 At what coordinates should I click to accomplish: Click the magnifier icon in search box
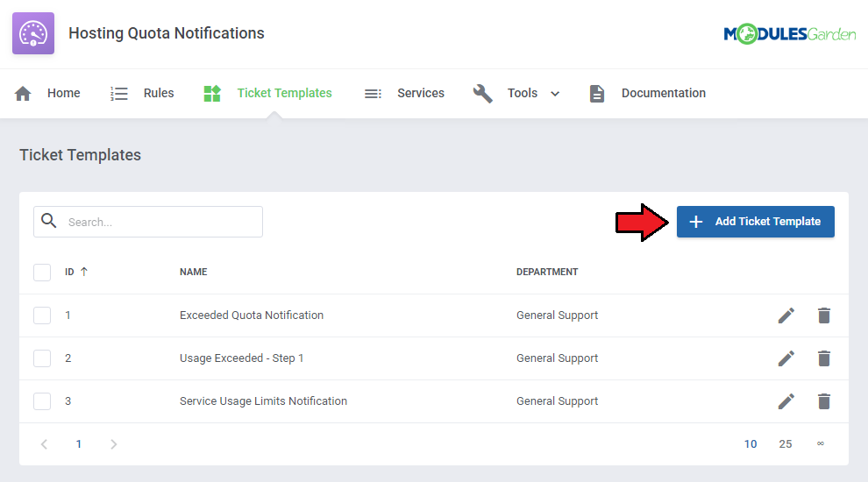49,221
